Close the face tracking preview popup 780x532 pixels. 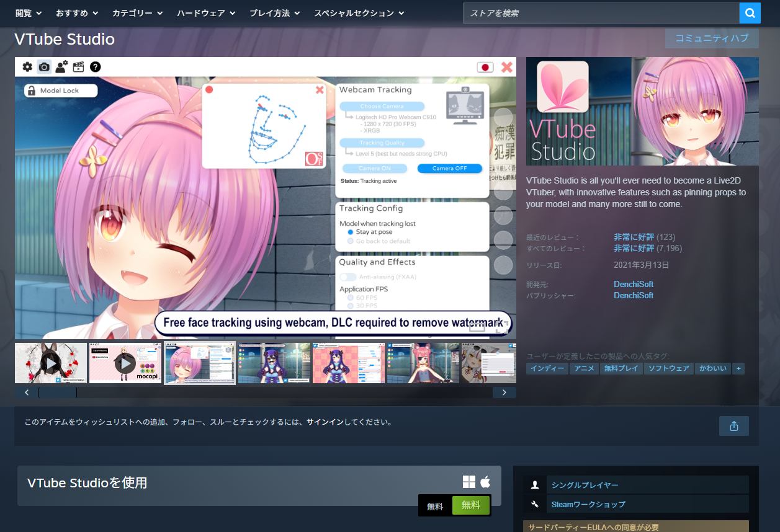click(320, 90)
